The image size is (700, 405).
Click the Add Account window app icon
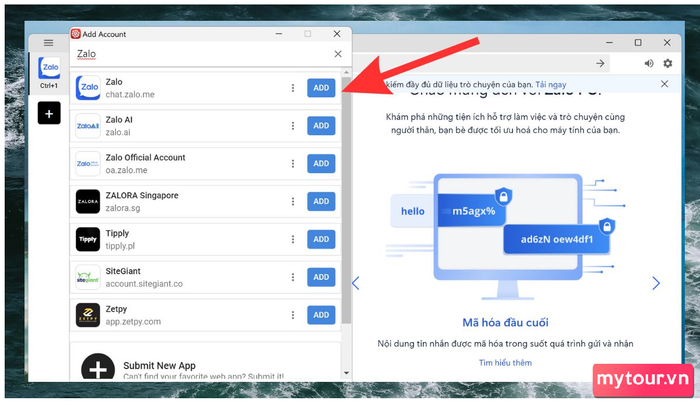coord(76,34)
